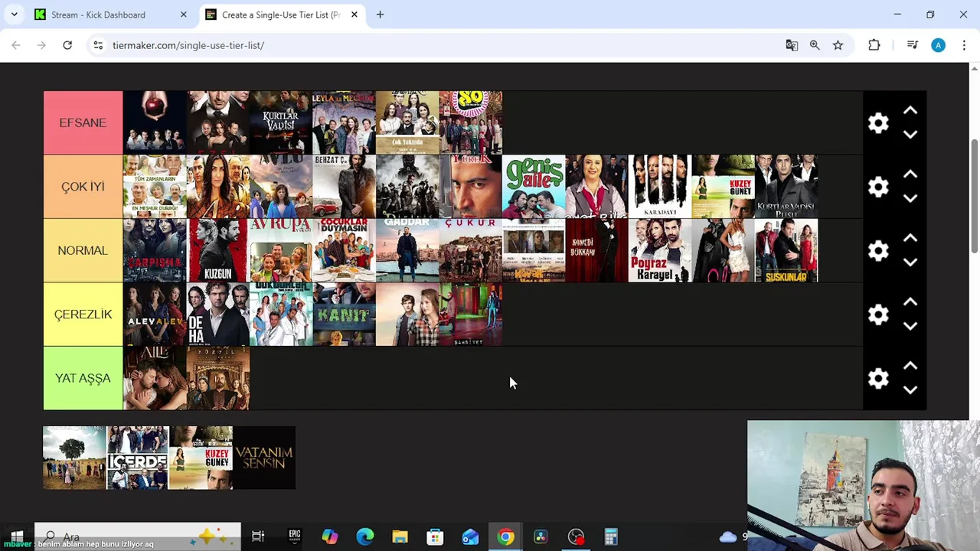Select the Kanıt poster in ÇEREZLİK
This screenshot has width=980, height=551.
pos(344,315)
